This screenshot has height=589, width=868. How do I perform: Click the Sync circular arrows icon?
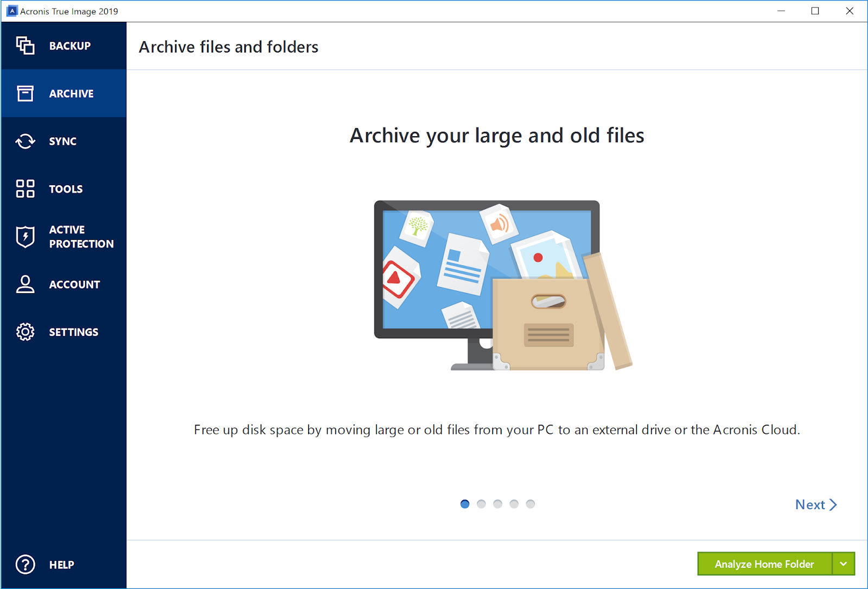click(25, 141)
